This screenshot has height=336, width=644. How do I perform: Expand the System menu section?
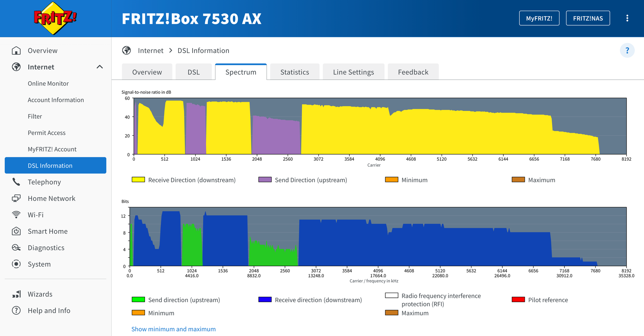tap(39, 264)
